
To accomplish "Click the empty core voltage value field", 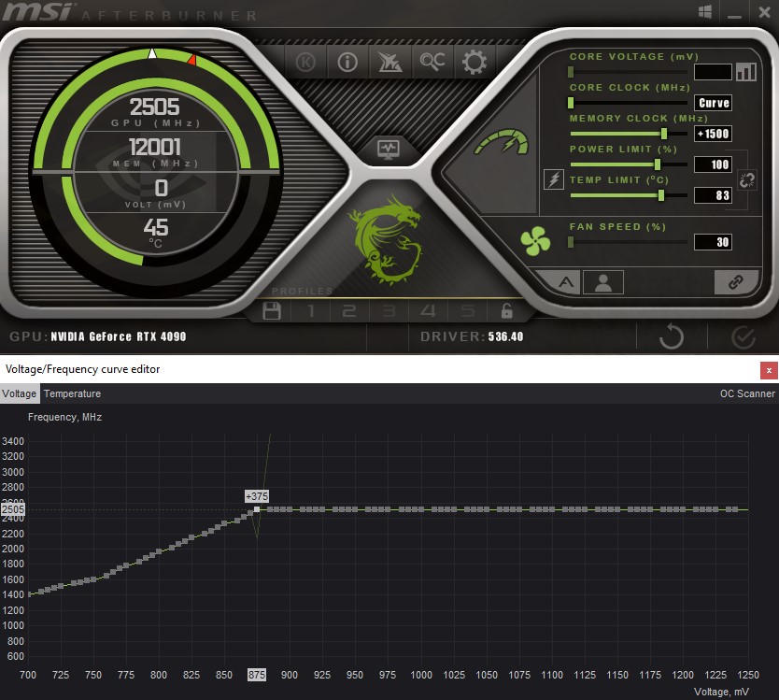I will click(x=713, y=72).
